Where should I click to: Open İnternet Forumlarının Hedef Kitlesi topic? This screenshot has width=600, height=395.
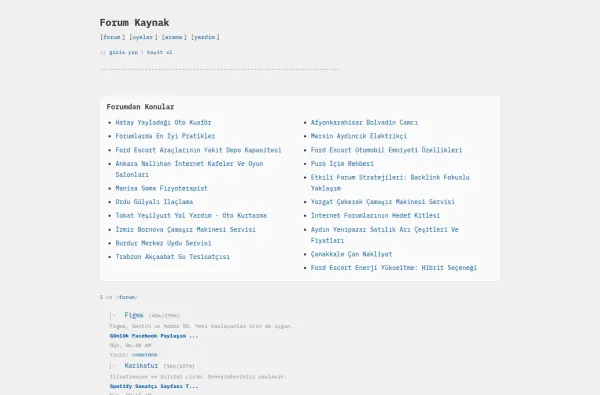375,215
